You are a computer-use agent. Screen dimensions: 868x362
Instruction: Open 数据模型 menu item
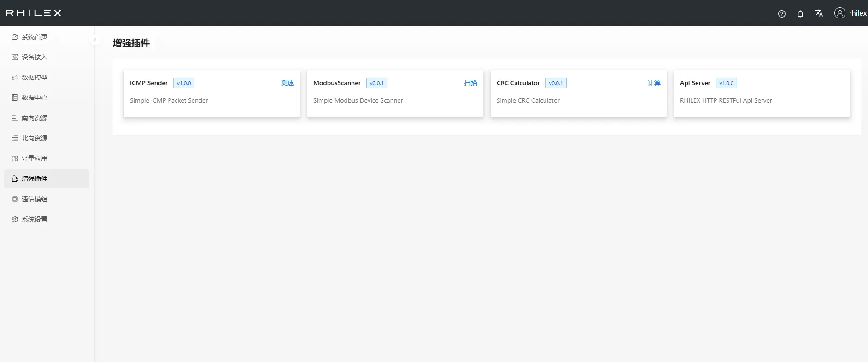click(x=47, y=77)
